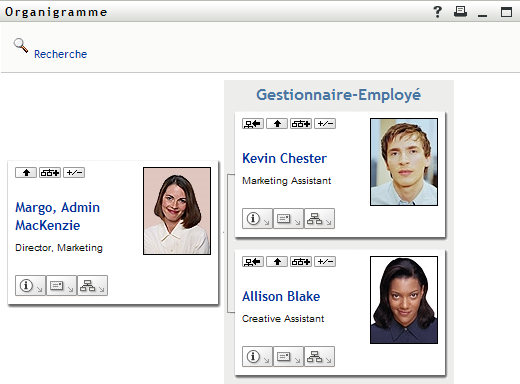Open Allison Blake name link
Viewport: 520px width, 384px height.
(x=281, y=296)
